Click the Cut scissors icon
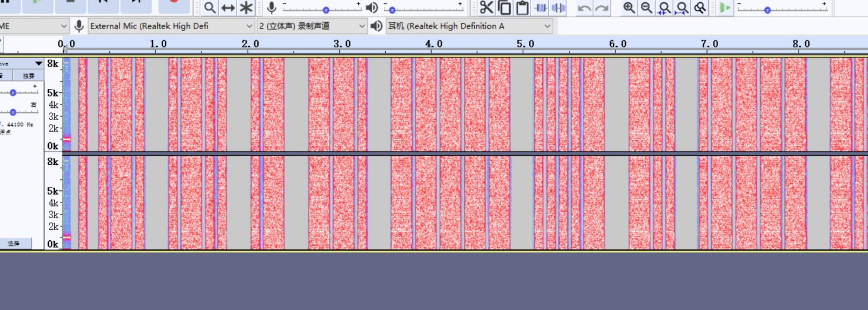This screenshot has width=868, height=310. (x=486, y=8)
